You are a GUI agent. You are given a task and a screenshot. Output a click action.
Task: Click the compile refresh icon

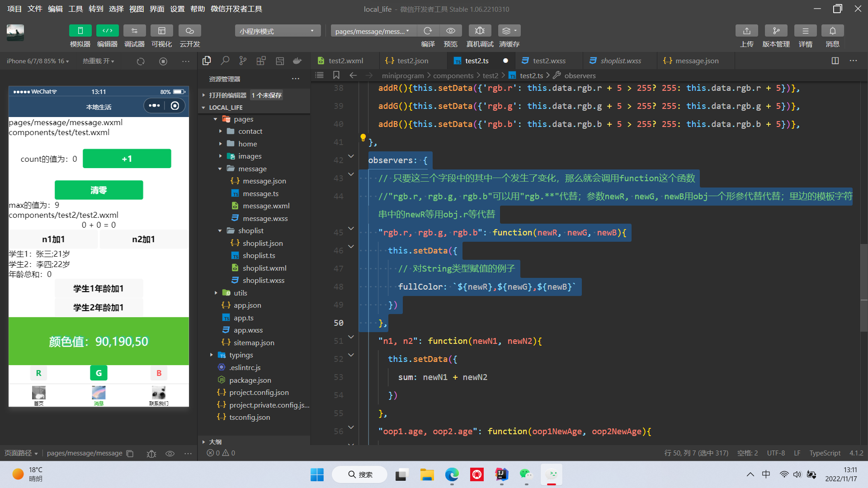pos(428,31)
